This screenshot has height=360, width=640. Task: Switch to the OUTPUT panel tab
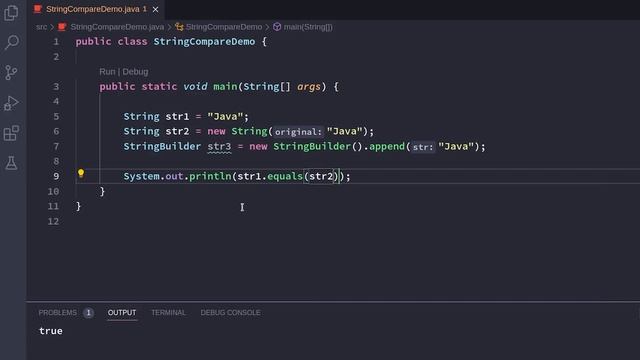coord(122,313)
